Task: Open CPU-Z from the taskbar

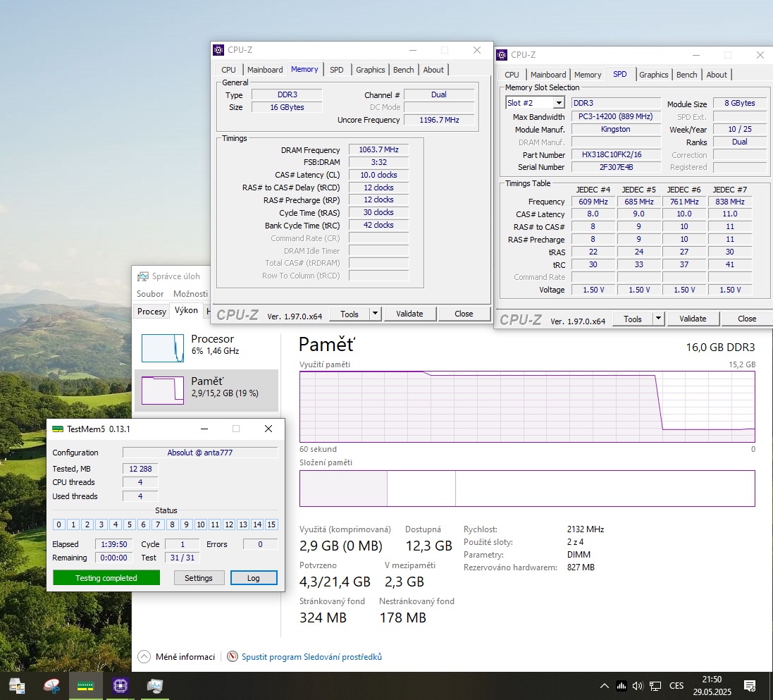Action: [x=120, y=685]
